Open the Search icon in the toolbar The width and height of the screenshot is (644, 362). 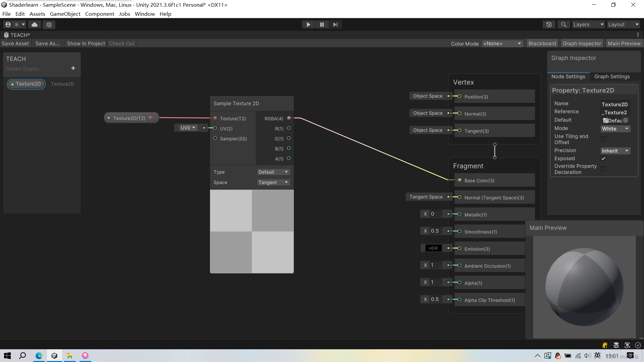coord(563,24)
